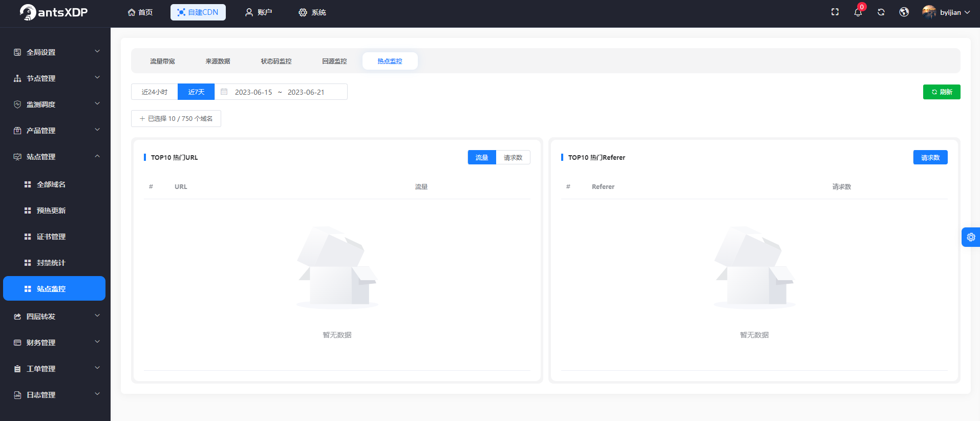Click the 证书管理 grid icon
Image resolution: width=980 pixels, height=421 pixels.
coord(28,237)
